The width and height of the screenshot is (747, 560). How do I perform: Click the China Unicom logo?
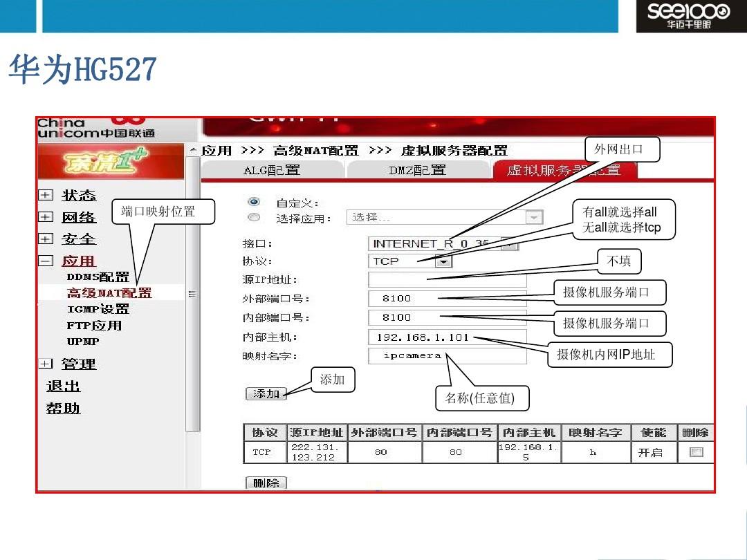(96, 129)
